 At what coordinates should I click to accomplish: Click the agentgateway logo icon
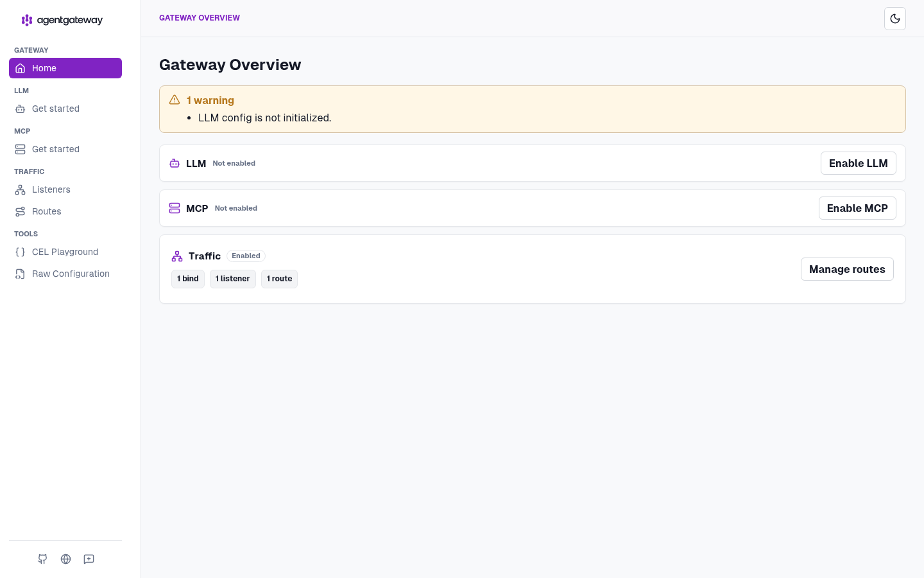[x=27, y=20]
